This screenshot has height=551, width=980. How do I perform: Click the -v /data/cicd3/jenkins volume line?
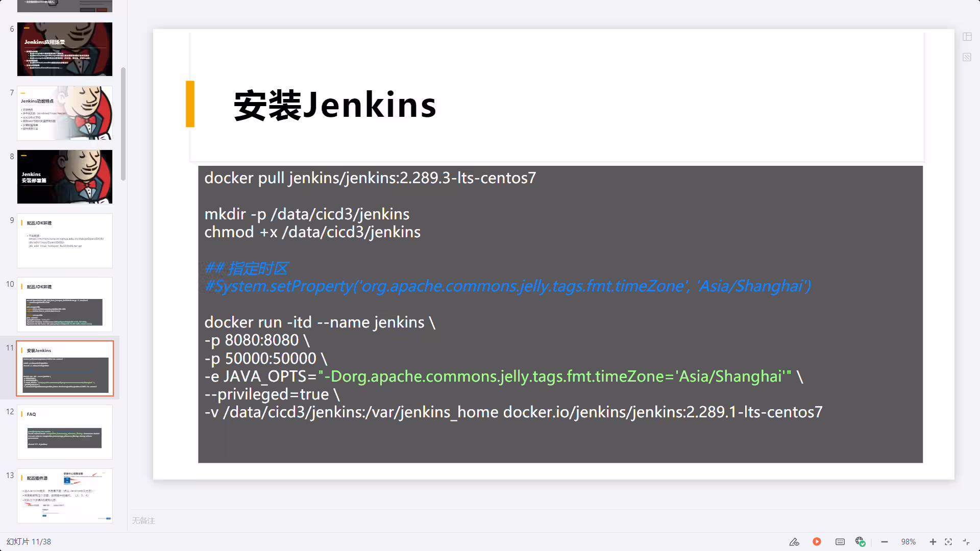[513, 412]
